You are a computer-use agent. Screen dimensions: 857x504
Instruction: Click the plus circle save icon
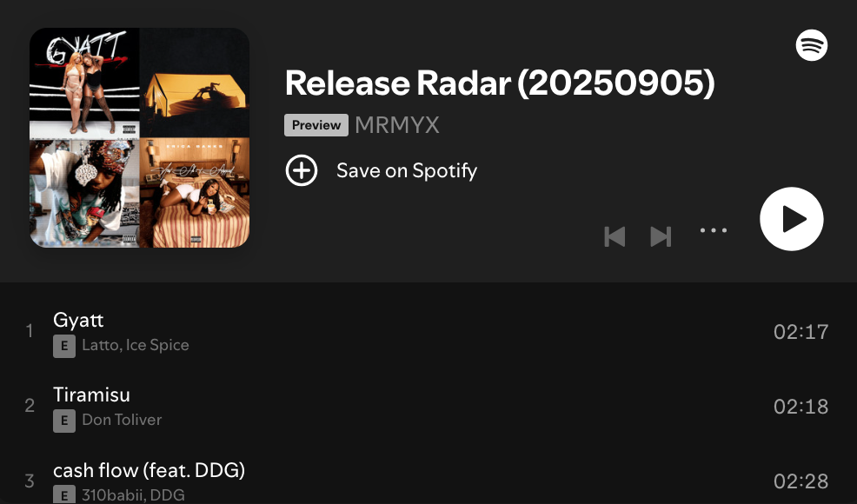[302, 170]
